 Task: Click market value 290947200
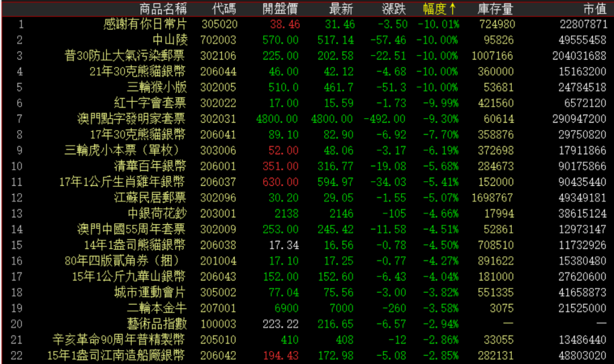[x=579, y=119]
